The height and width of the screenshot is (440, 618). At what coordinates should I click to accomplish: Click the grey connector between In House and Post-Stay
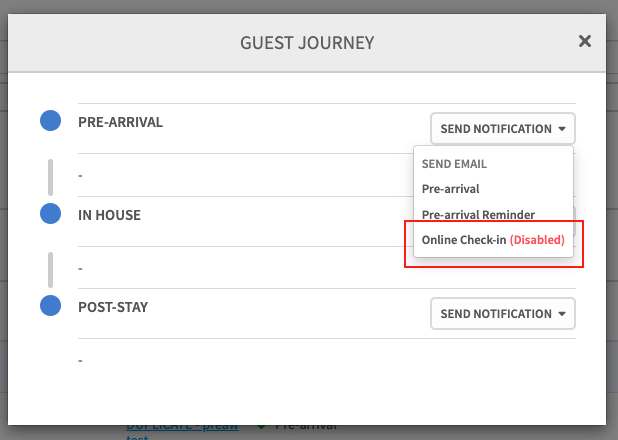click(x=50, y=268)
